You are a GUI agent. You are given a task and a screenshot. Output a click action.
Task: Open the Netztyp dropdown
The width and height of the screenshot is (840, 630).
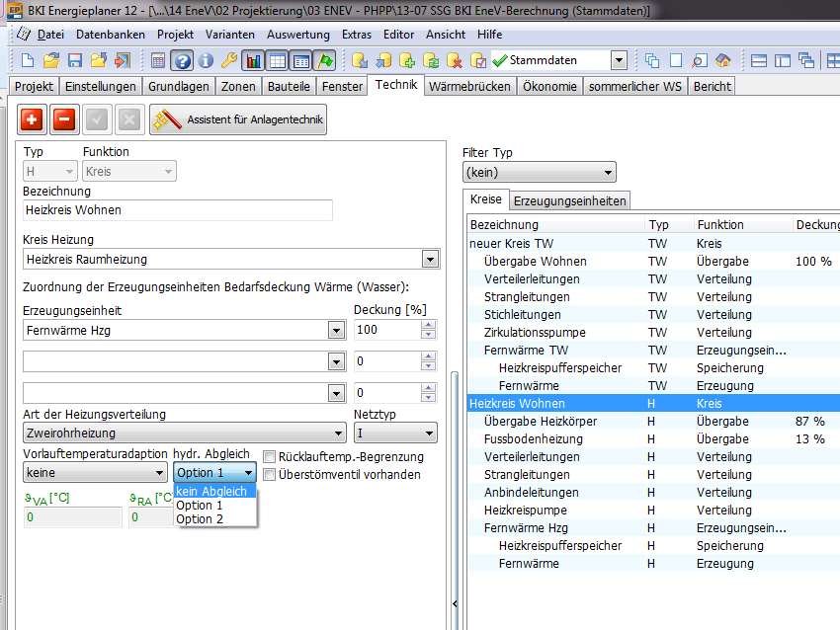click(x=395, y=433)
